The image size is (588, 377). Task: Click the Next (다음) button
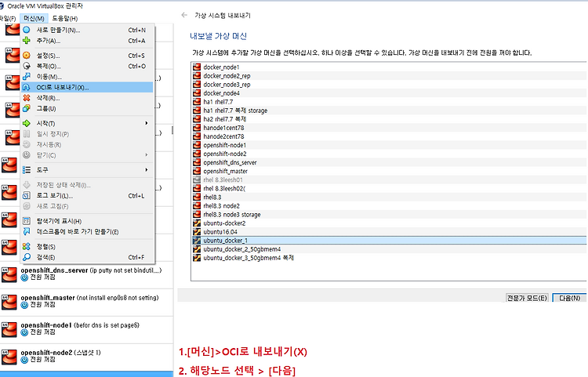[x=569, y=298]
